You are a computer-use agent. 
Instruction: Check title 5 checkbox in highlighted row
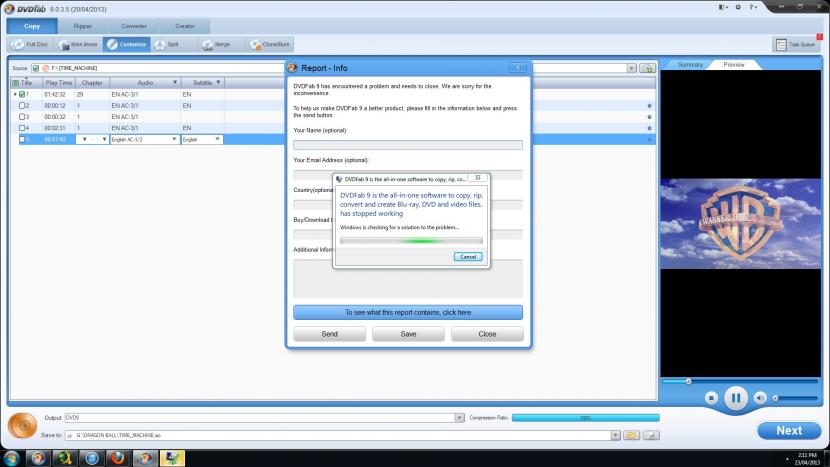click(x=22, y=139)
